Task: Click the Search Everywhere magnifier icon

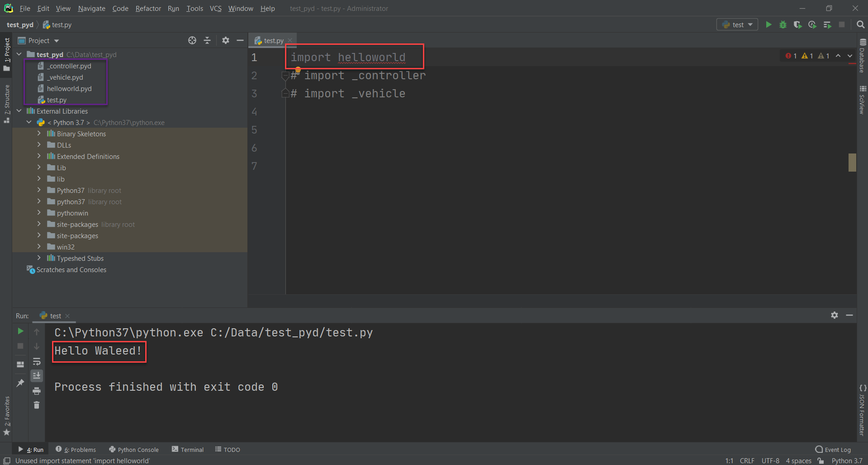Action: (860, 25)
